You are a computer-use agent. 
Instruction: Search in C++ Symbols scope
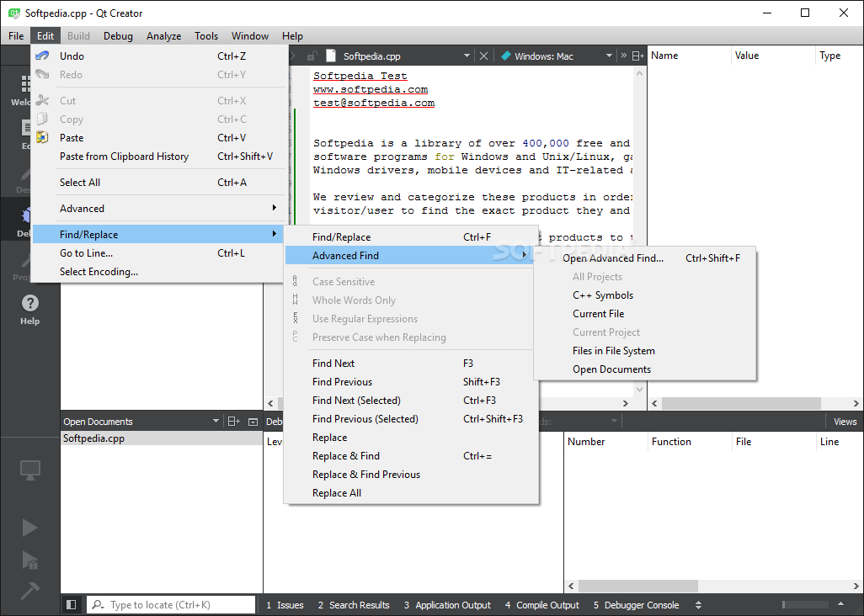(645, 295)
